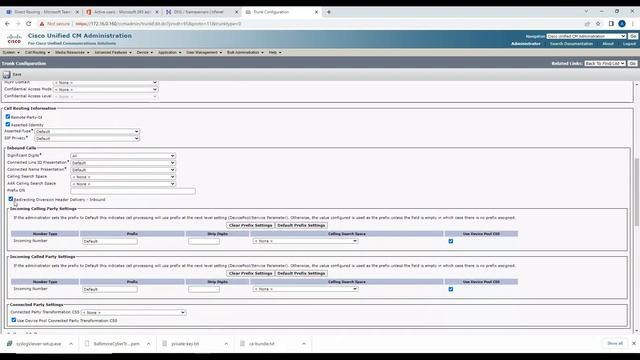Open the inbound Calling Search Space dropdown

pyautogui.click(x=123, y=177)
